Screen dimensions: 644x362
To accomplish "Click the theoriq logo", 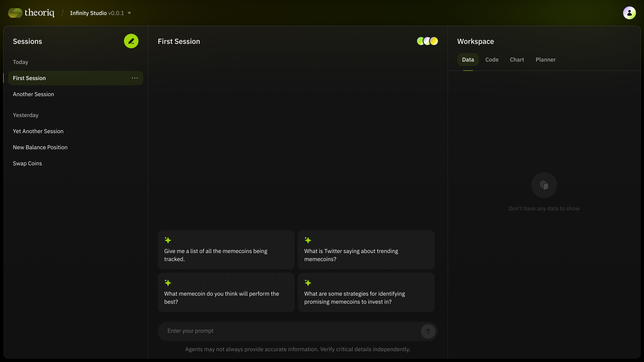I will click(31, 13).
